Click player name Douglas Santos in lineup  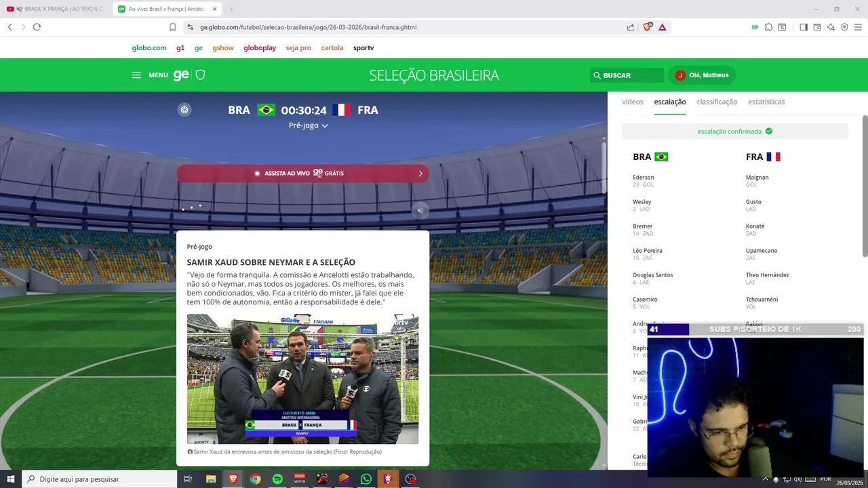tap(653, 275)
